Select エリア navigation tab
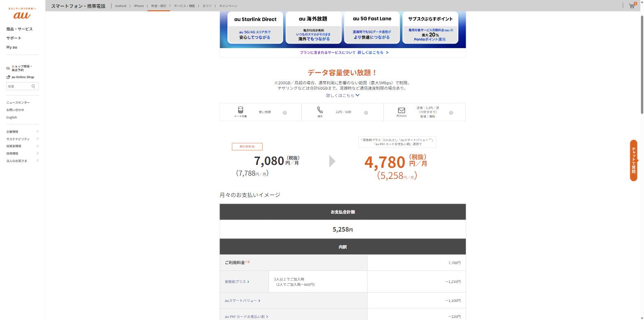 coord(207,6)
